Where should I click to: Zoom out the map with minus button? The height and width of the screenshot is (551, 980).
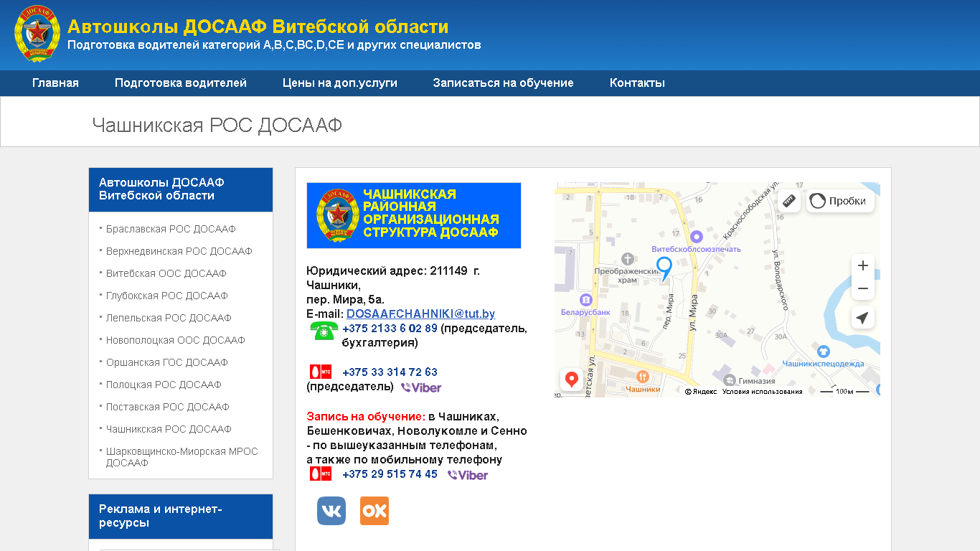click(863, 288)
